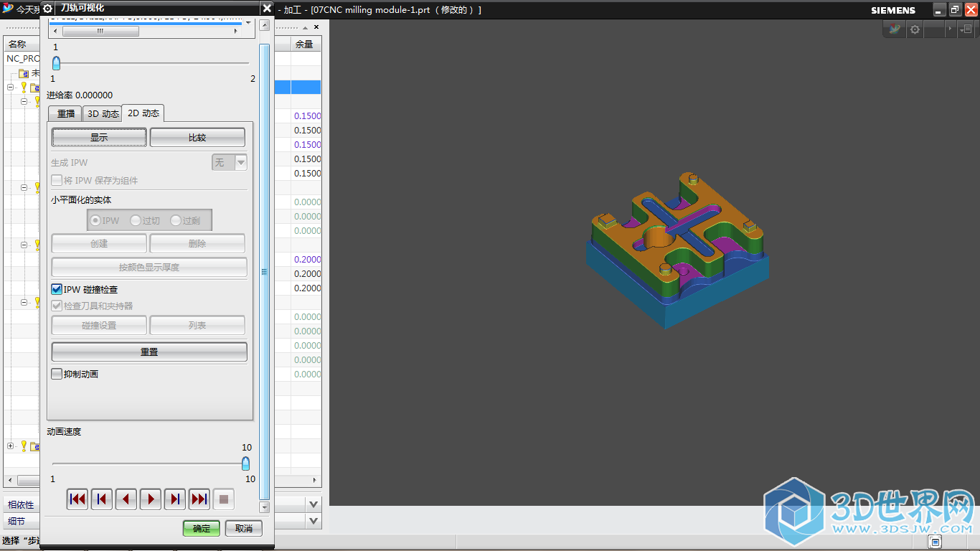Fast forward to end of toolpath
980x551 pixels.
199,499
